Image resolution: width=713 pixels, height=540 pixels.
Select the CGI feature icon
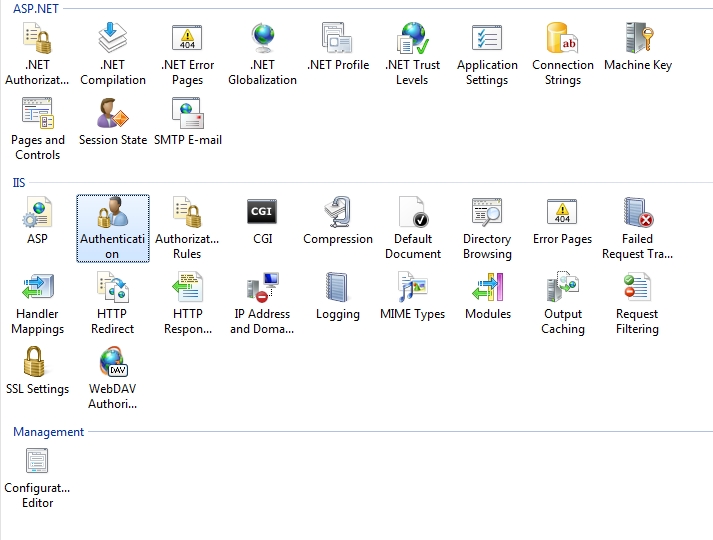coord(262,211)
